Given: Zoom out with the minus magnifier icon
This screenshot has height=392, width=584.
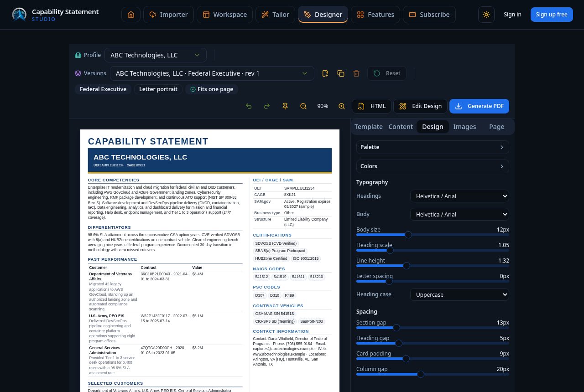Looking at the screenshot, I should (303, 106).
